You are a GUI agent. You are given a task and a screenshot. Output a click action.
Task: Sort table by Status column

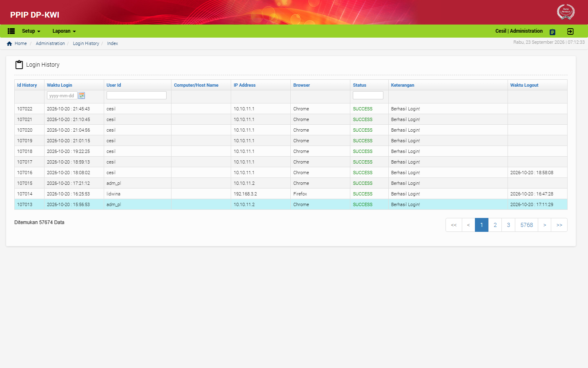click(x=360, y=85)
